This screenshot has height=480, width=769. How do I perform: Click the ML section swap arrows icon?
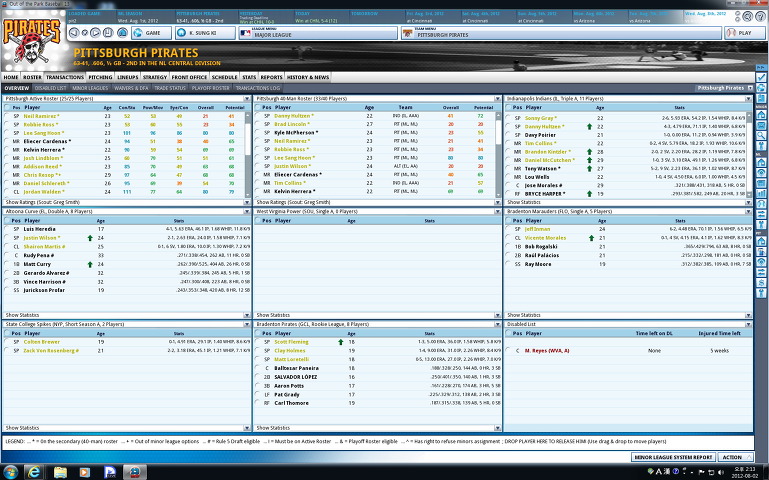point(761,214)
